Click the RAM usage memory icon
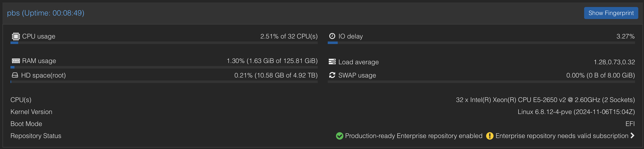644x149 pixels. [16, 61]
